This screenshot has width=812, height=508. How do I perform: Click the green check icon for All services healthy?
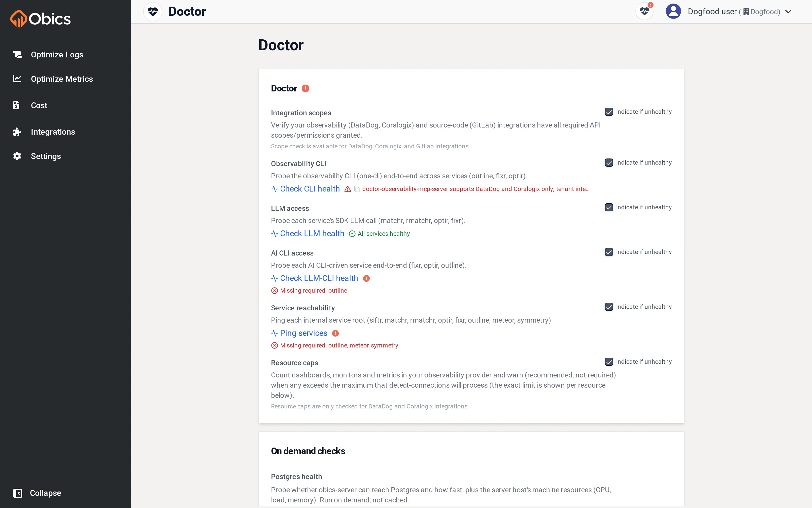pos(352,234)
